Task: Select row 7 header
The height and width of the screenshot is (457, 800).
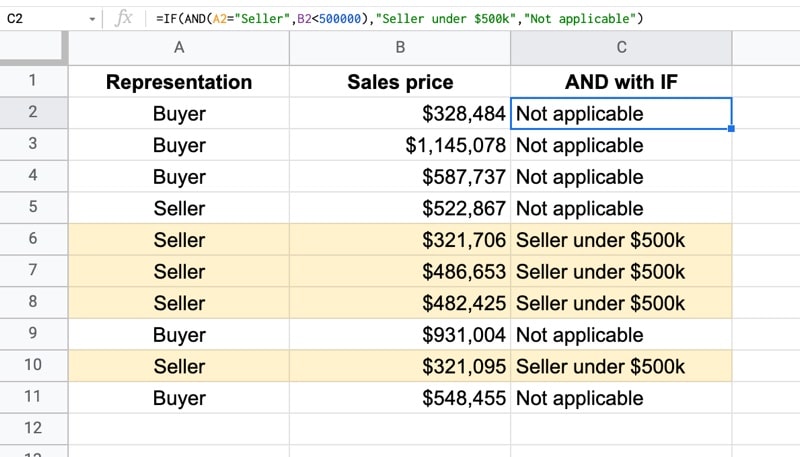Action: coord(34,270)
